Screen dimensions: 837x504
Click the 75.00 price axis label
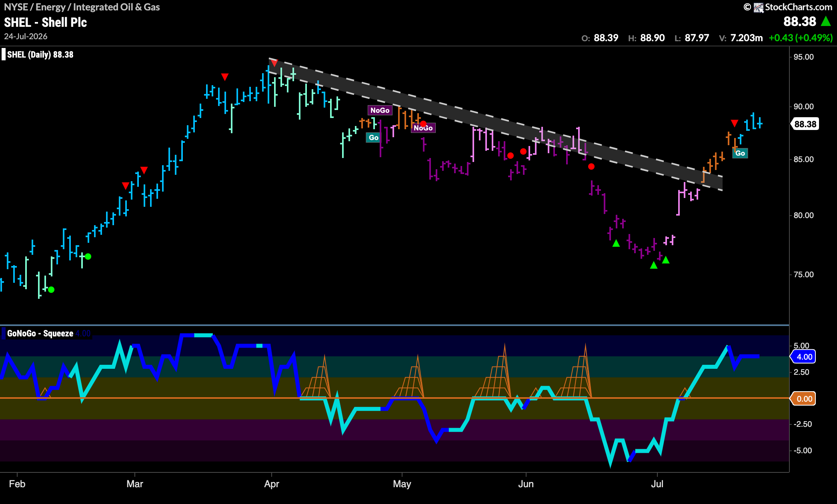[803, 274]
